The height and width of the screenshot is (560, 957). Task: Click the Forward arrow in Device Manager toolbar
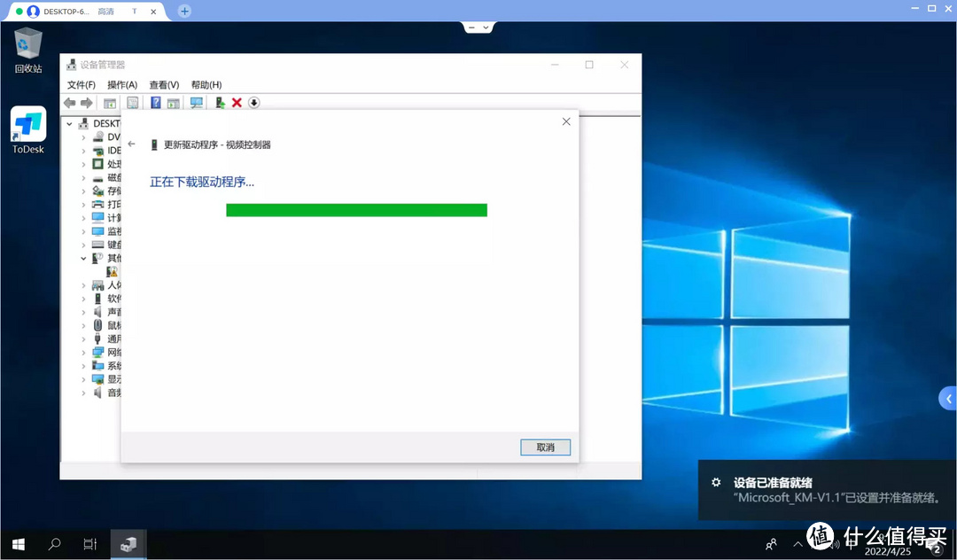[87, 103]
